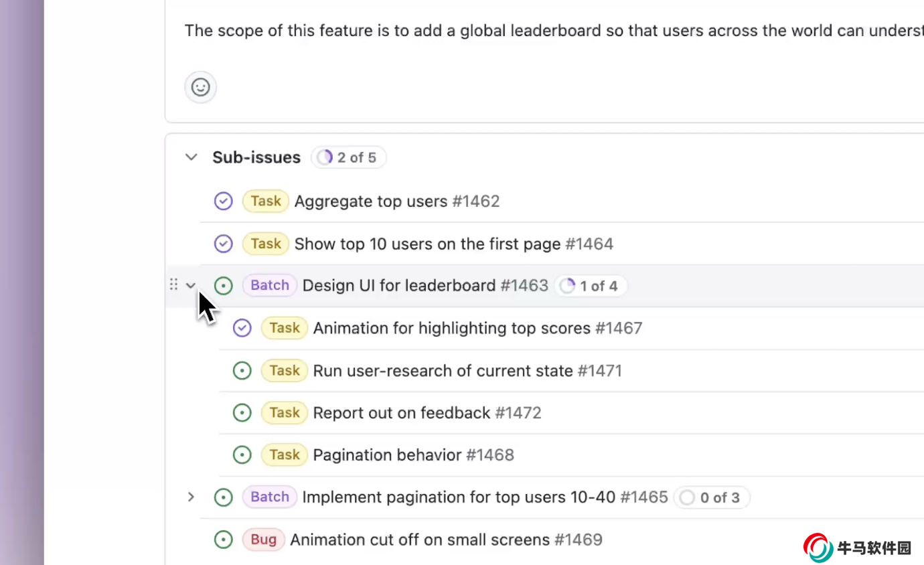The width and height of the screenshot is (924, 565).
Task: Click the Bug label on issue #1469
Action: click(x=264, y=540)
